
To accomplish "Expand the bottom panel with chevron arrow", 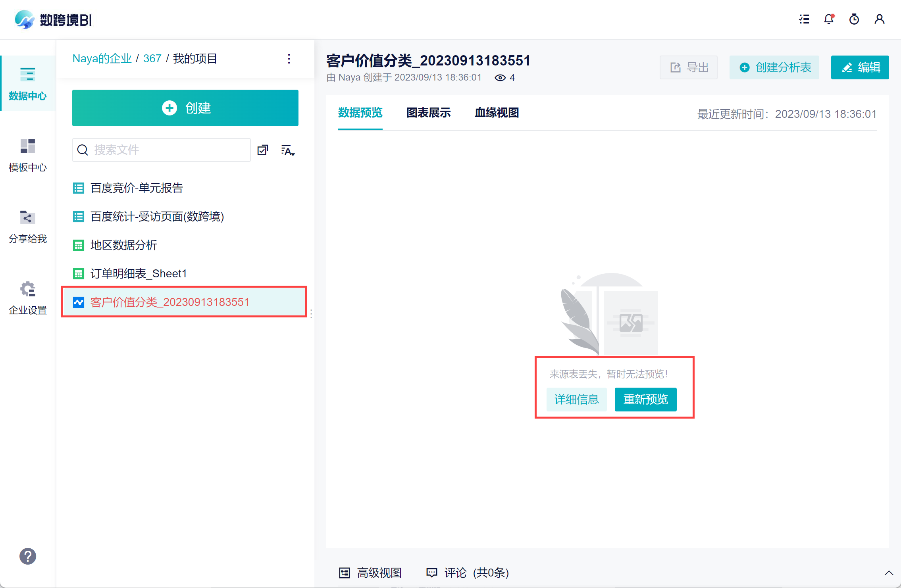I will pos(889,573).
